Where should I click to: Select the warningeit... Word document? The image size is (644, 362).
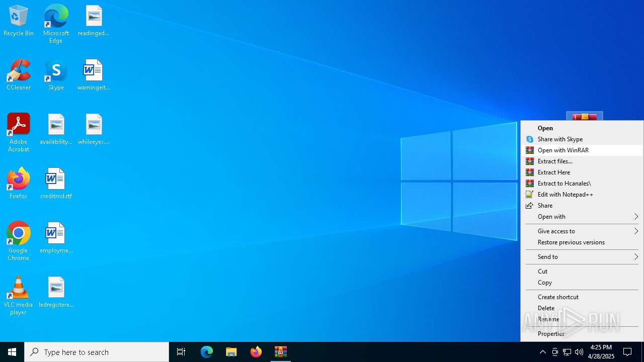(x=94, y=75)
